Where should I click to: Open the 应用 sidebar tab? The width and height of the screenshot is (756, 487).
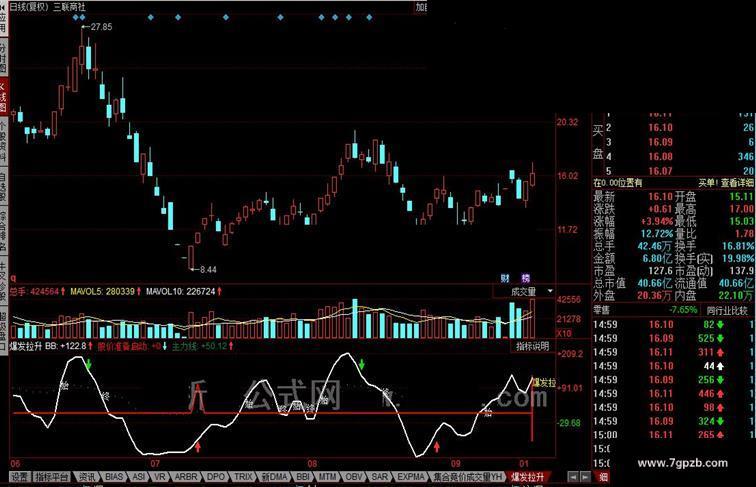tap(2, 18)
